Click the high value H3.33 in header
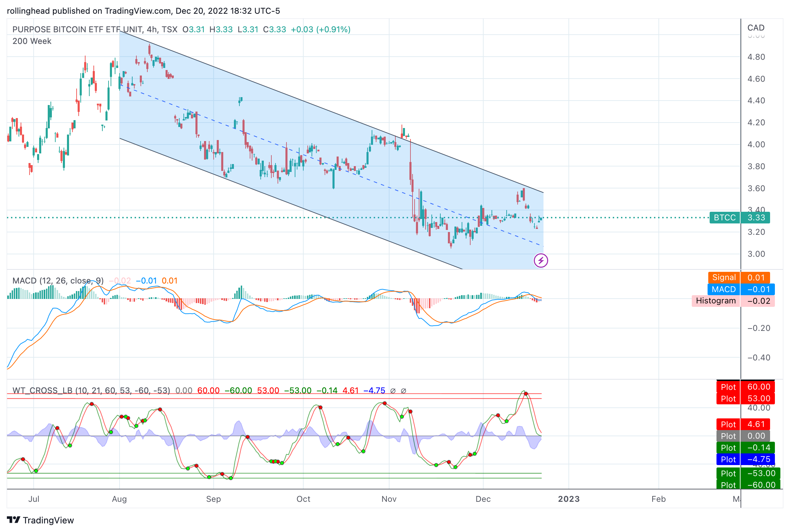The image size is (790, 532). [x=221, y=30]
